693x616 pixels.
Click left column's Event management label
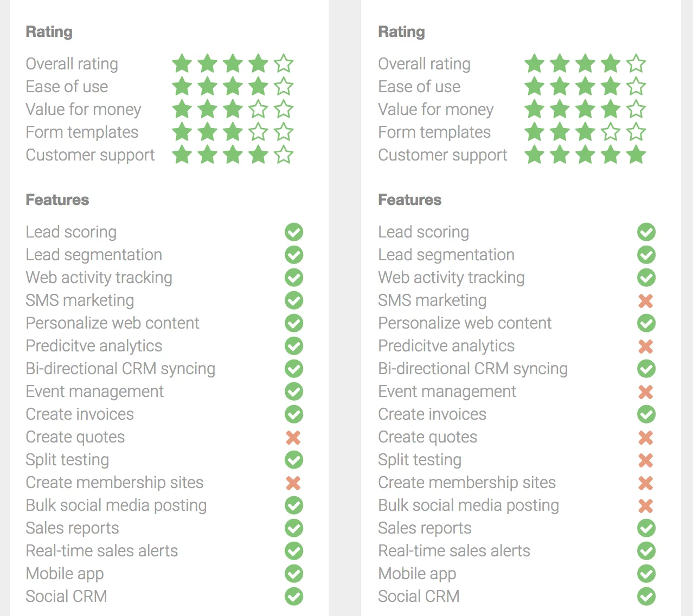click(x=95, y=392)
